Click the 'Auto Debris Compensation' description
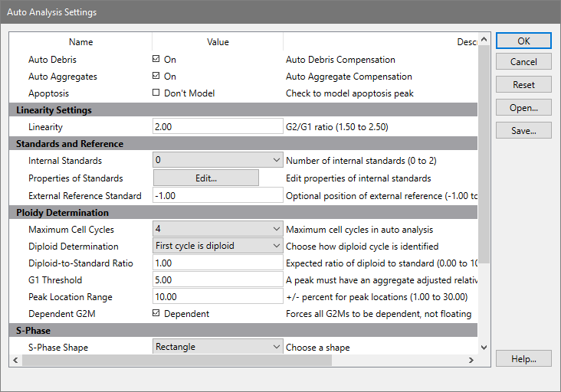 tap(340, 59)
